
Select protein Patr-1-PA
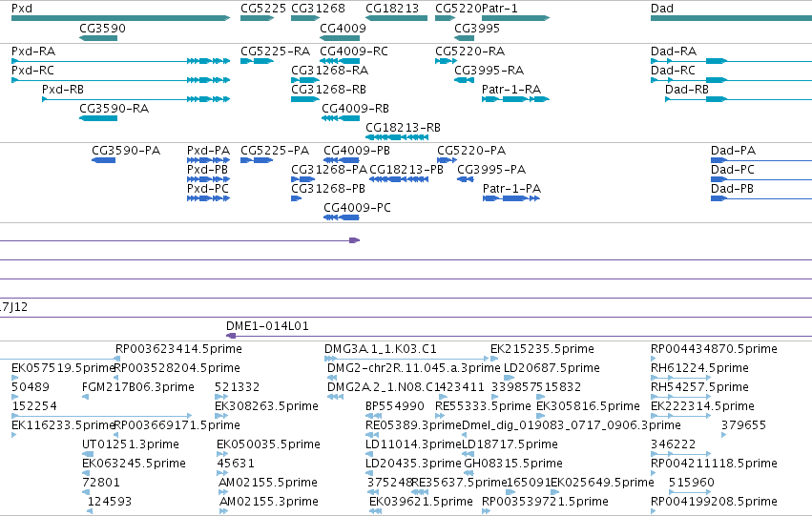point(511,189)
